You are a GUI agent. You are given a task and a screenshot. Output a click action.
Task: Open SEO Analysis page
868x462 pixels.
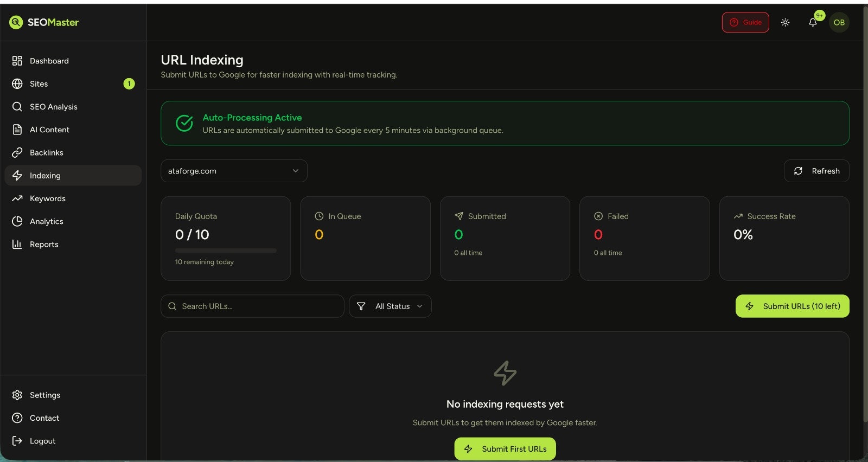click(x=73, y=107)
